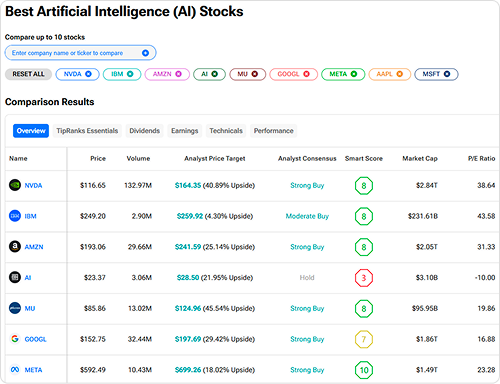Open the MU ticker link
500x384 pixels.
tap(30, 308)
